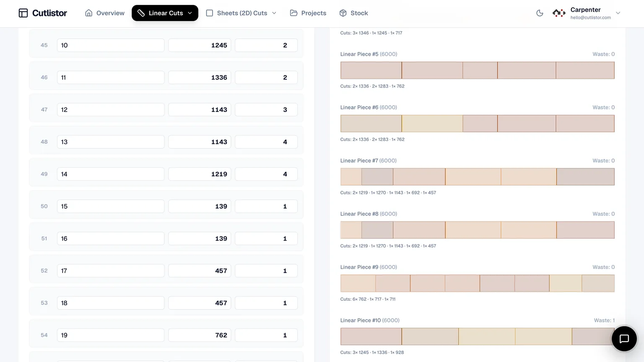Edit the length field in row 51
The image size is (644, 362).
pyautogui.click(x=200, y=239)
